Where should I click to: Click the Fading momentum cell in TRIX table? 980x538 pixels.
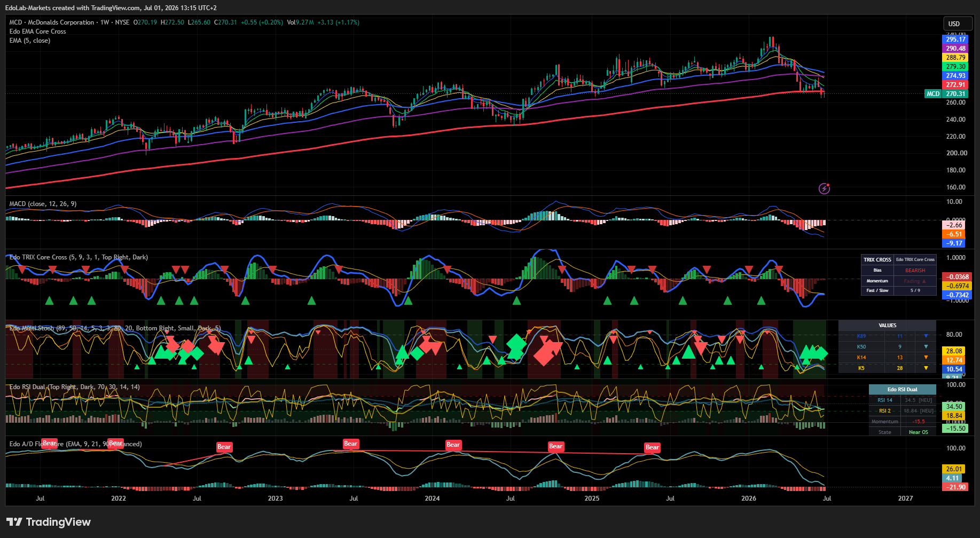pos(915,281)
